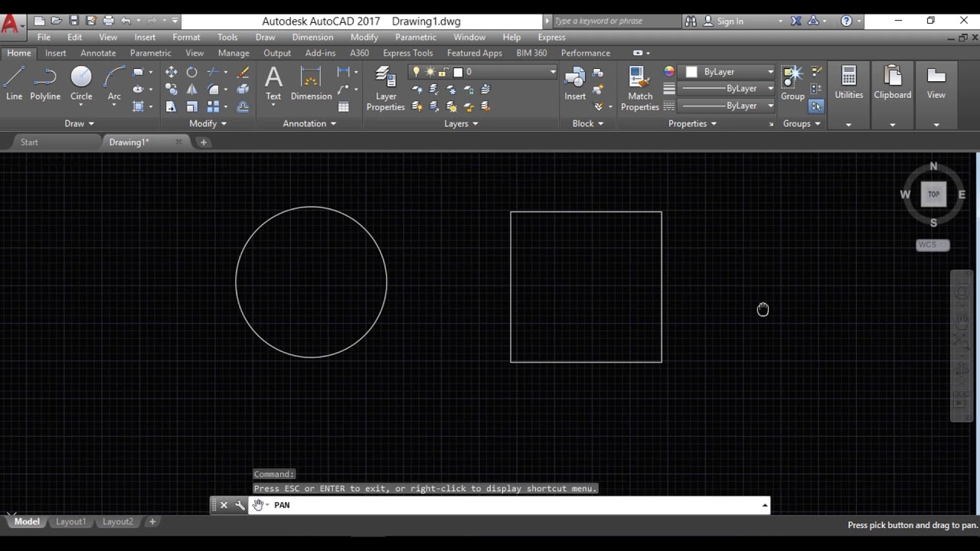Image resolution: width=980 pixels, height=551 pixels.
Task: Select the Dimension tool
Action: [311, 83]
